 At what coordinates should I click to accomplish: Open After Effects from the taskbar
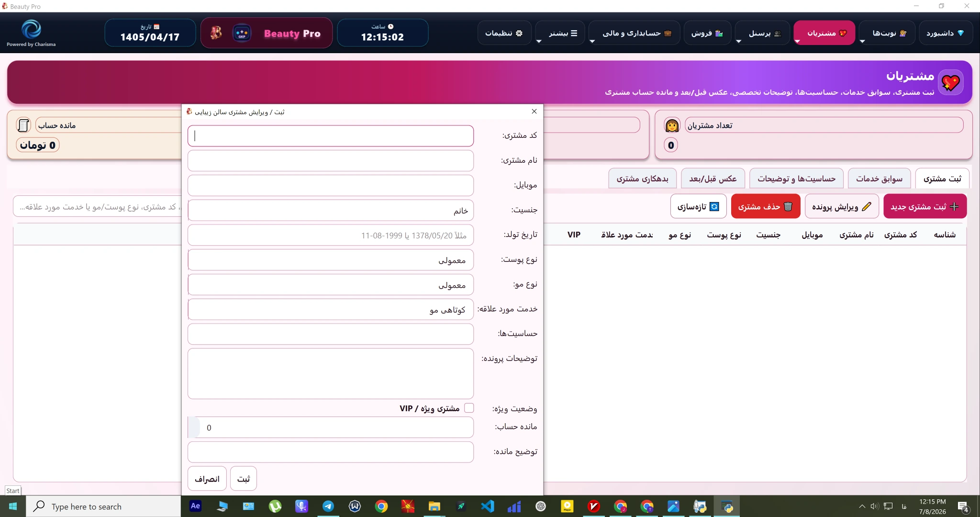pos(195,506)
